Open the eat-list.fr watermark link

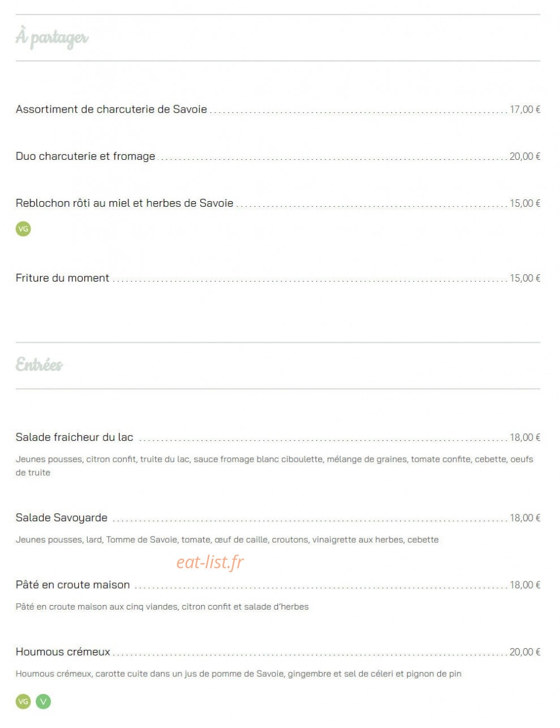coord(210,561)
